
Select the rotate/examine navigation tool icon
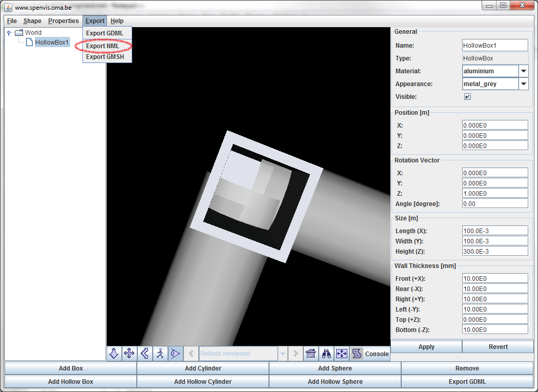pos(114,353)
